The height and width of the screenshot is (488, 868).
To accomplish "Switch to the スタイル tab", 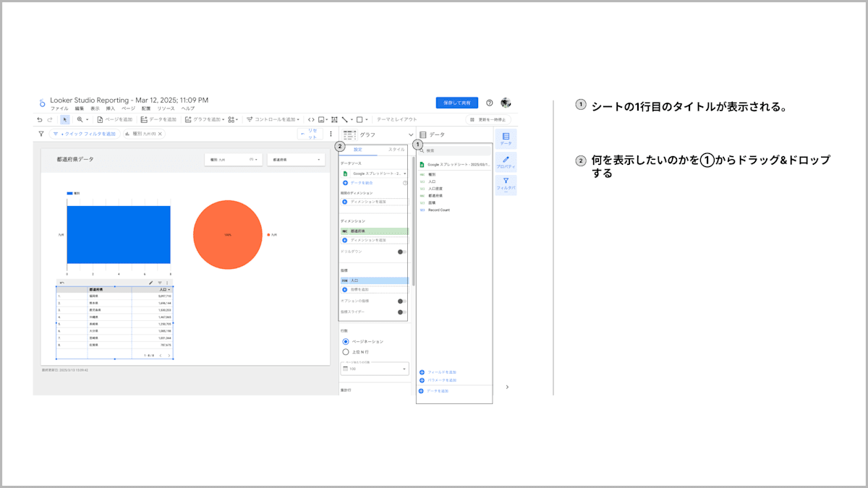I will tap(396, 149).
